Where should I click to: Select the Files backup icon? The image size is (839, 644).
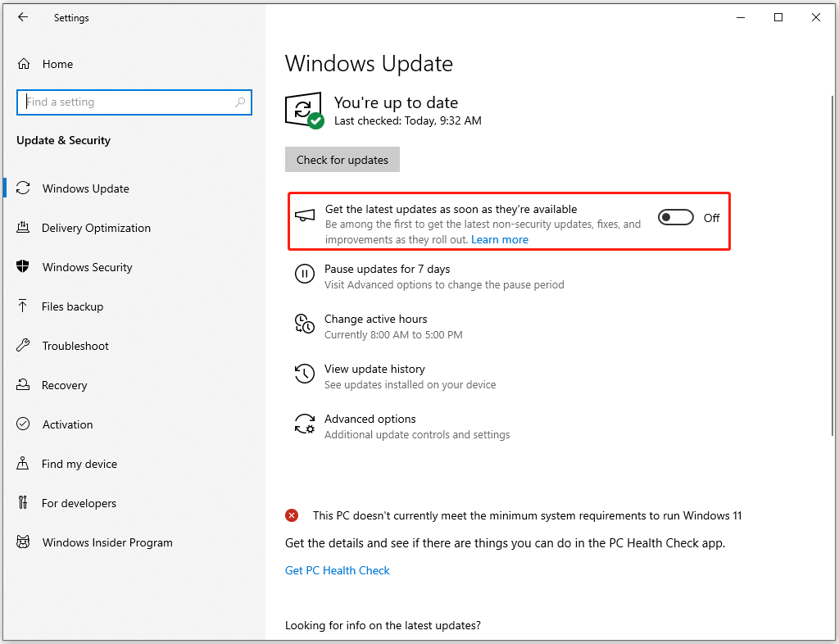(x=23, y=306)
